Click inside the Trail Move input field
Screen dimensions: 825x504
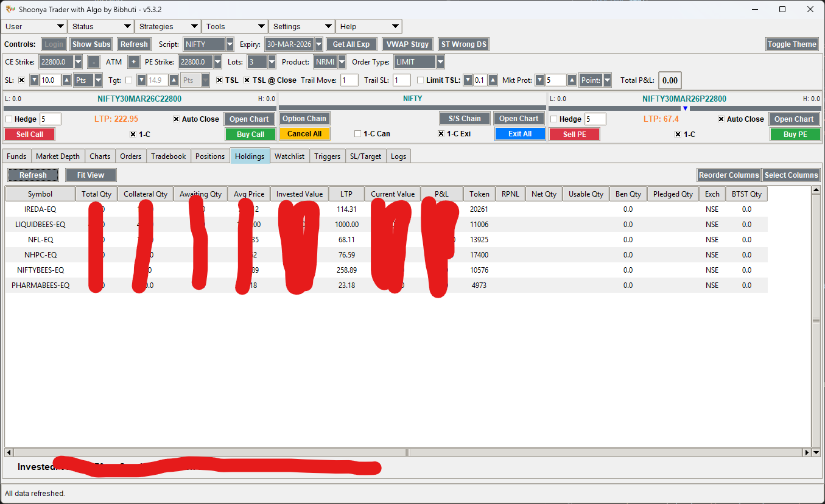349,80
